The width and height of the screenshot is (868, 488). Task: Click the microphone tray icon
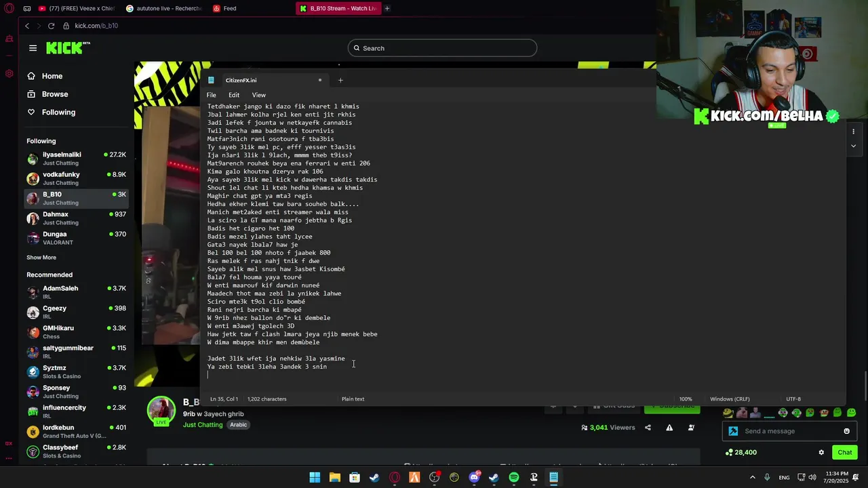[767, 477]
